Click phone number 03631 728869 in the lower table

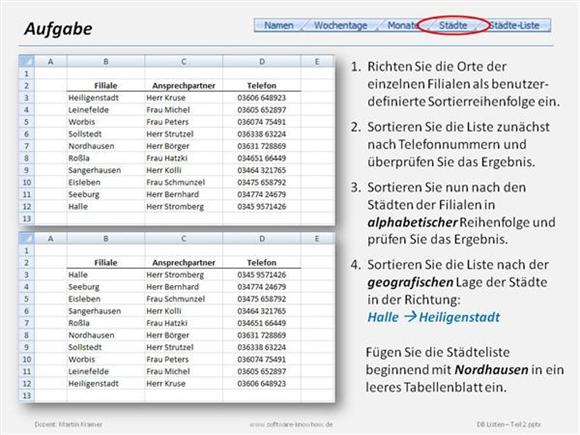point(262,335)
